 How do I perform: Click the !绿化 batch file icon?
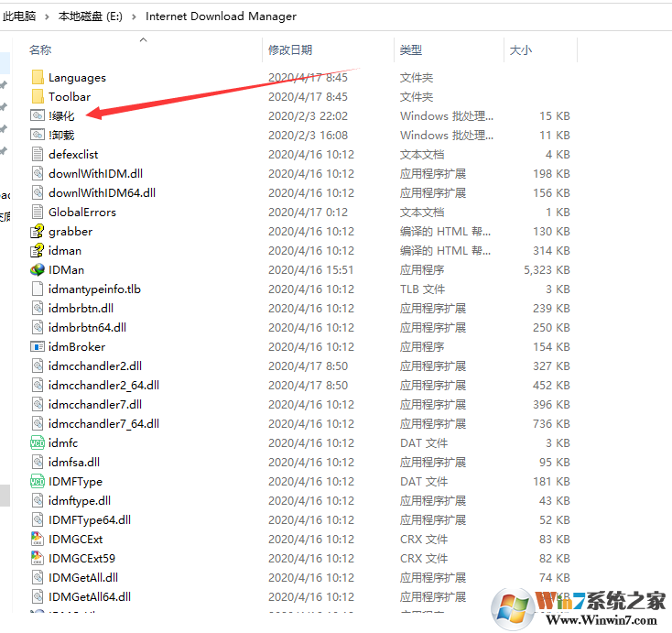(x=38, y=115)
